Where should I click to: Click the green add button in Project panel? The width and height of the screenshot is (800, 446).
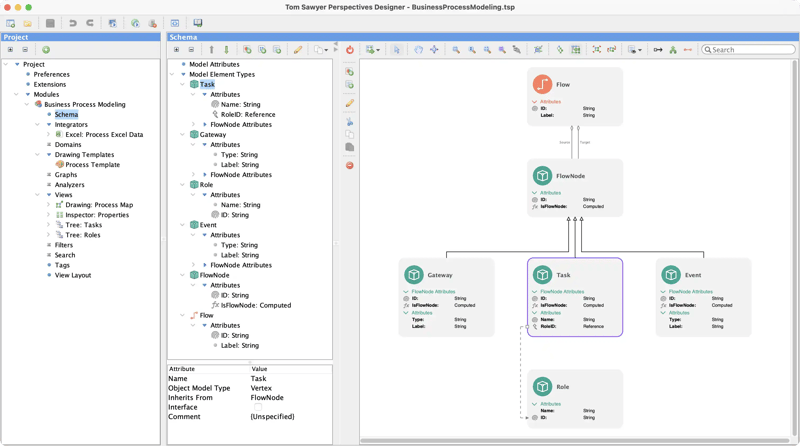pyautogui.click(x=46, y=50)
